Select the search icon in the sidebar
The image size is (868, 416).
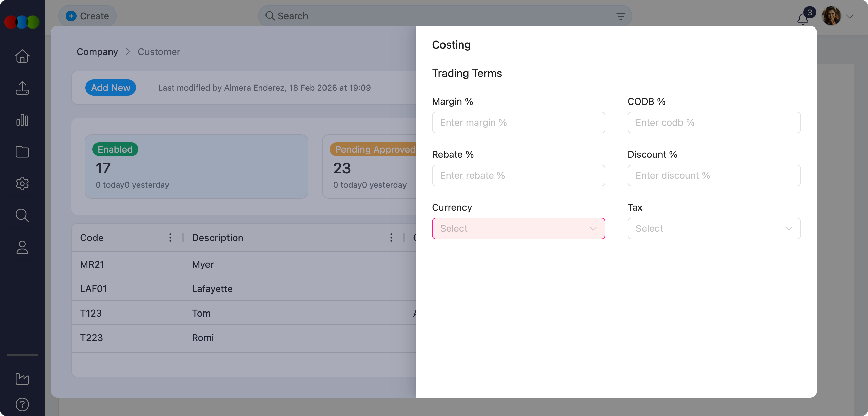click(x=22, y=215)
